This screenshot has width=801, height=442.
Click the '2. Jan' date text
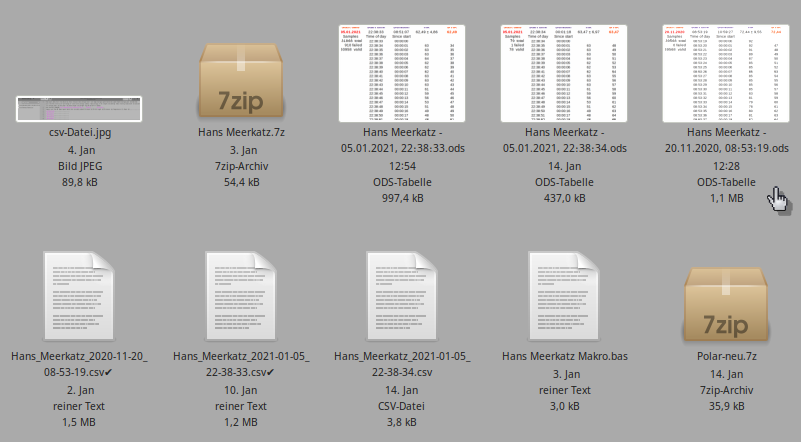tap(80, 390)
